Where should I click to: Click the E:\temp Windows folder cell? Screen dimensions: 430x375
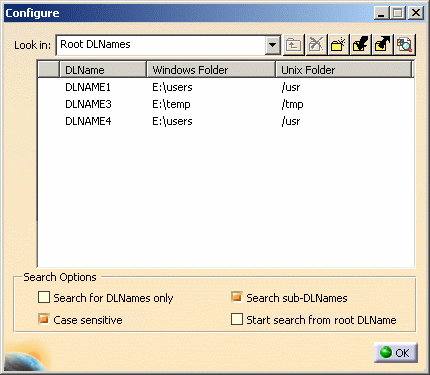coord(171,104)
